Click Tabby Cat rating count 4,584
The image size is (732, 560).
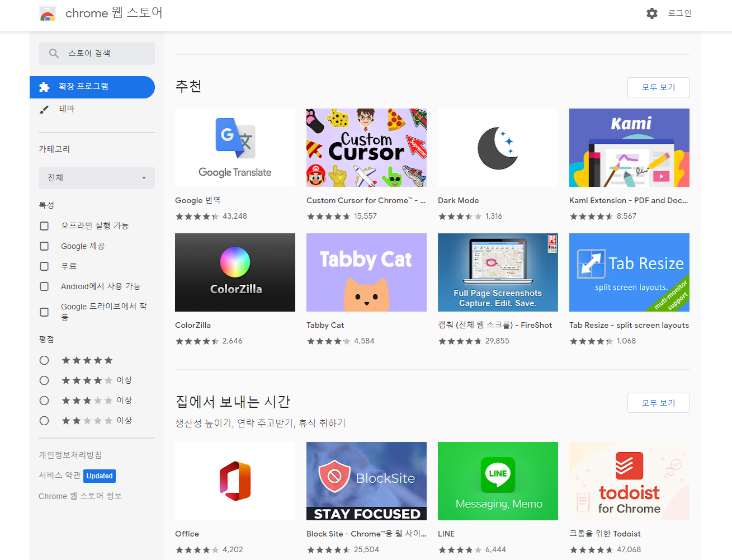[364, 341]
